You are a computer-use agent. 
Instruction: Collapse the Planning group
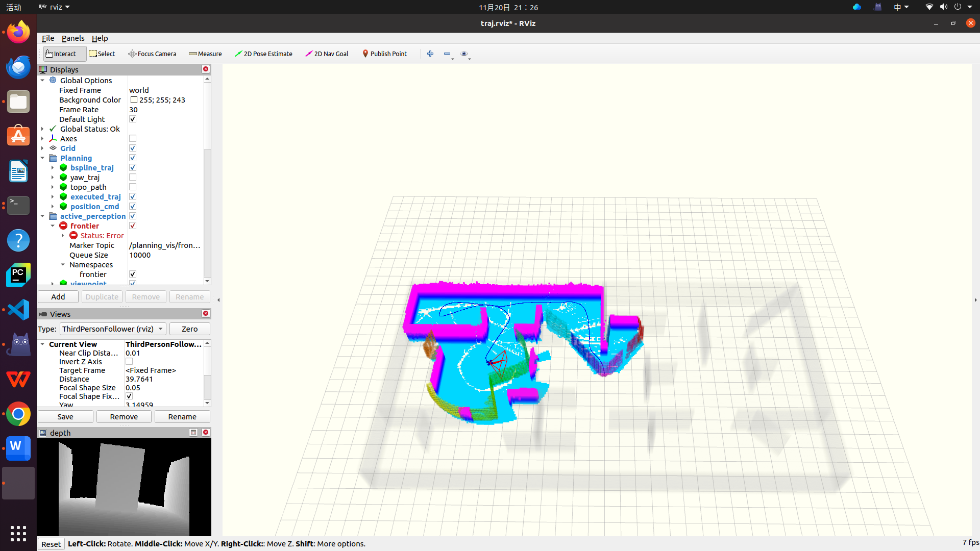click(43, 158)
